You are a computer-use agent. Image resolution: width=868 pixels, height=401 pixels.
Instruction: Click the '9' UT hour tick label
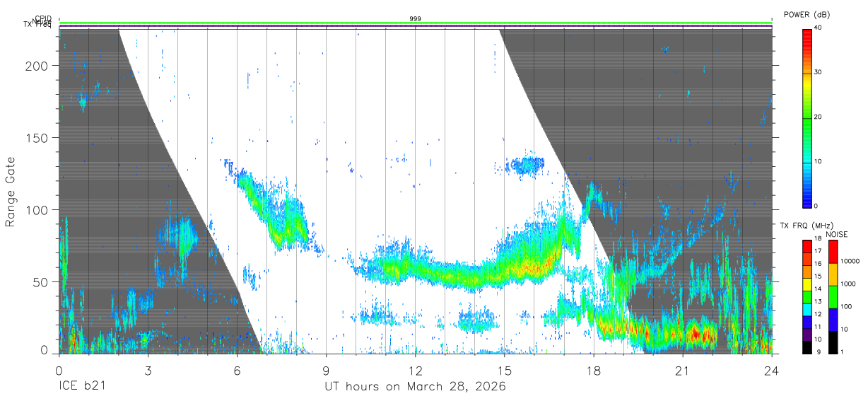click(x=326, y=370)
